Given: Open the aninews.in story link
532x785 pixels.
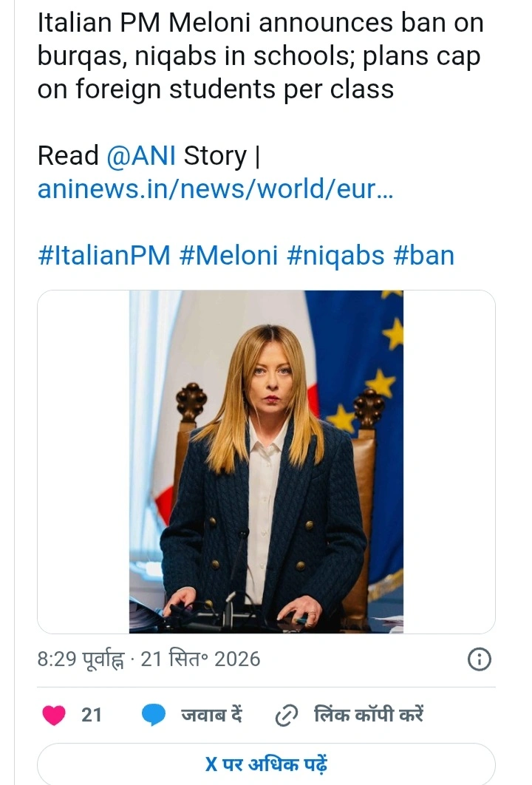Looking at the screenshot, I should [215, 188].
